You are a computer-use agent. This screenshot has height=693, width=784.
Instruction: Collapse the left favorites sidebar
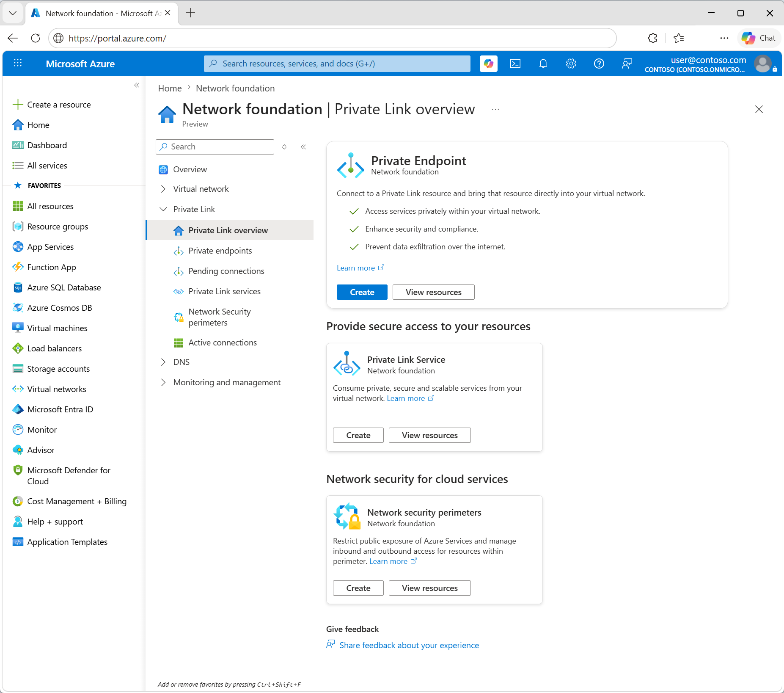137,85
